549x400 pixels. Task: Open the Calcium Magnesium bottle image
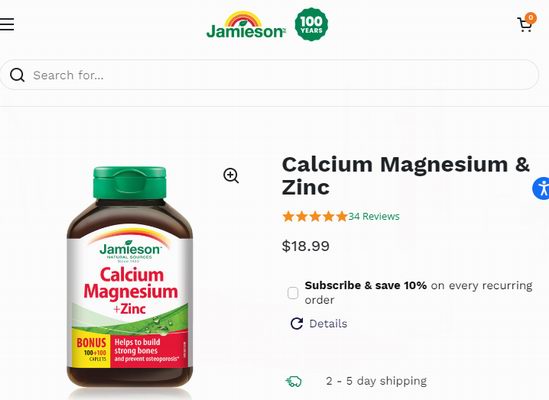coord(130,277)
